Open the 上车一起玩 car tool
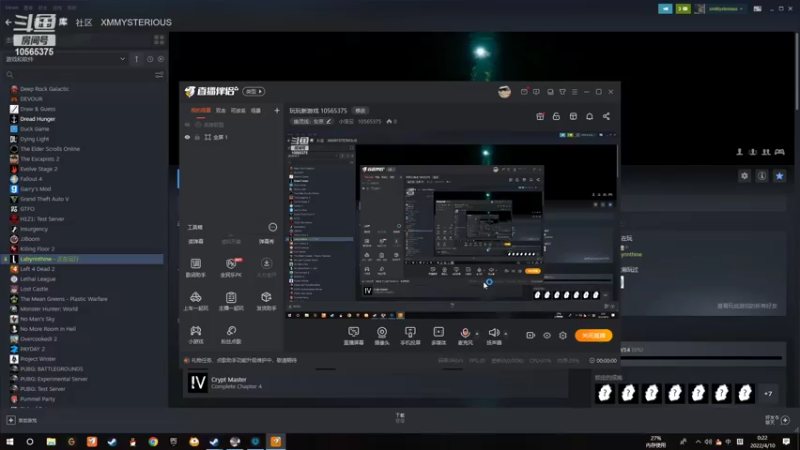 click(x=195, y=301)
